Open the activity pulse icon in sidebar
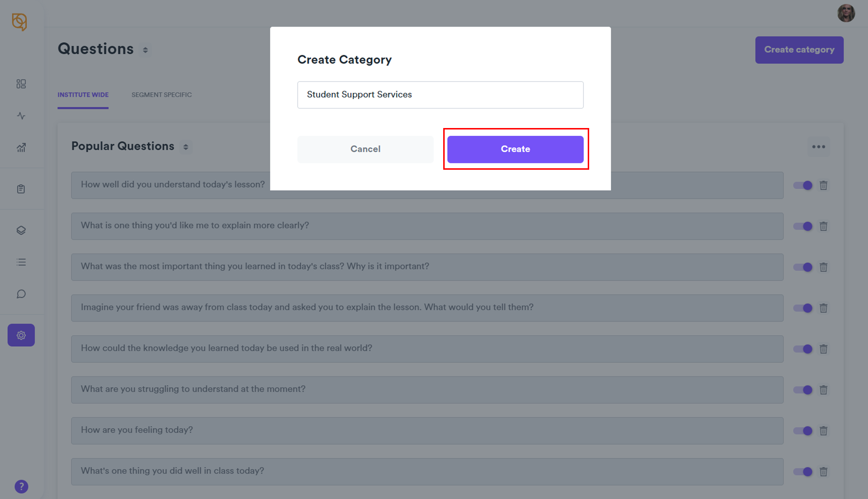Image resolution: width=868 pixels, height=499 pixels. 21,116
